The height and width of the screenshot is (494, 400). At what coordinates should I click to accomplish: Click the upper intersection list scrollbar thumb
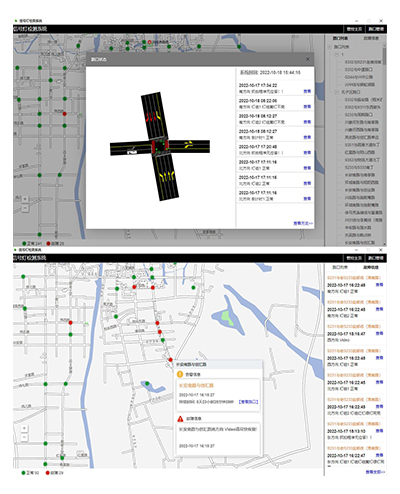[384, 56]
